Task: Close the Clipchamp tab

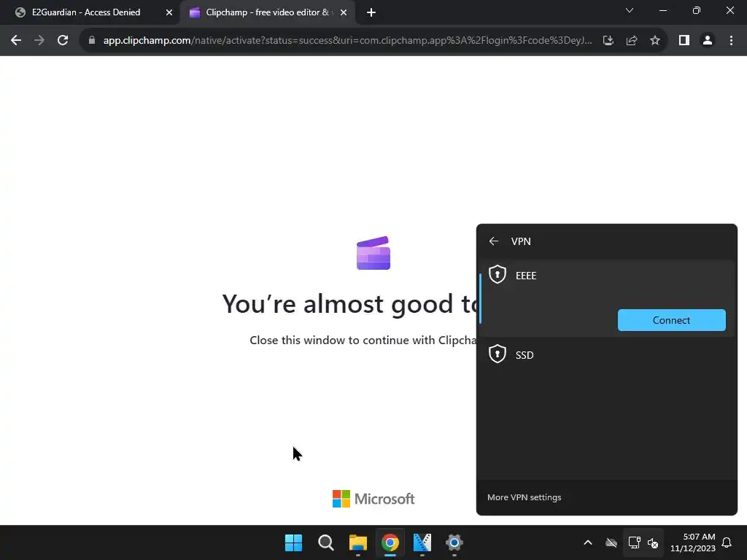Action: (344, 12)
